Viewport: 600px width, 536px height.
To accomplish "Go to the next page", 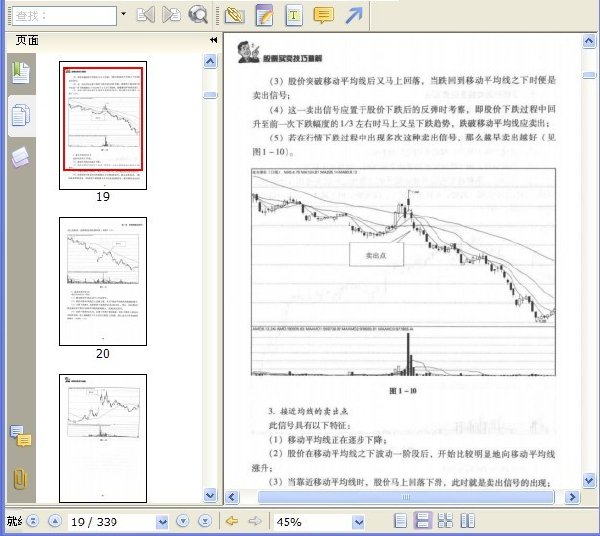I will tap(183, 521).
